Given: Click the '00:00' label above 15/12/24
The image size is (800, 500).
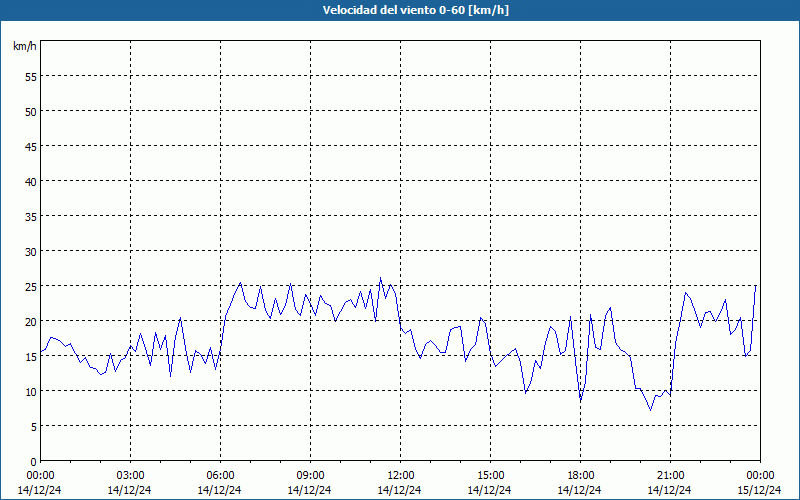Looking at the screenshot, I should pos(760,476).
